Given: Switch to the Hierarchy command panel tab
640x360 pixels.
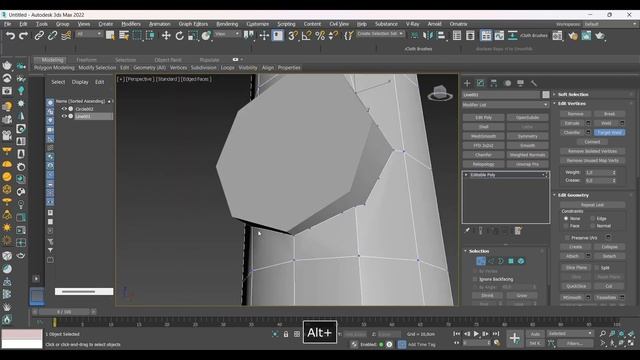Looking at the screenshot, I should [493, 83].
